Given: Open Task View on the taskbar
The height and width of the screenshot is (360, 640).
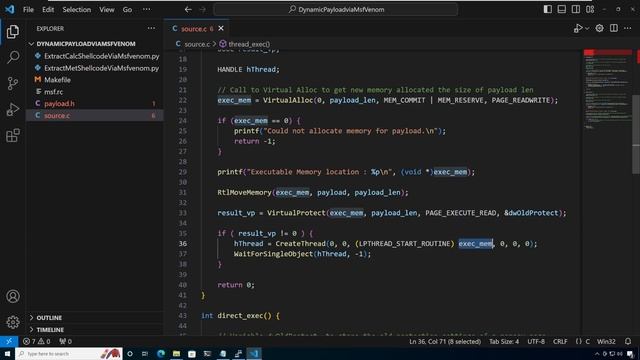Looking at the screenshot, I should tap(145, 353).
